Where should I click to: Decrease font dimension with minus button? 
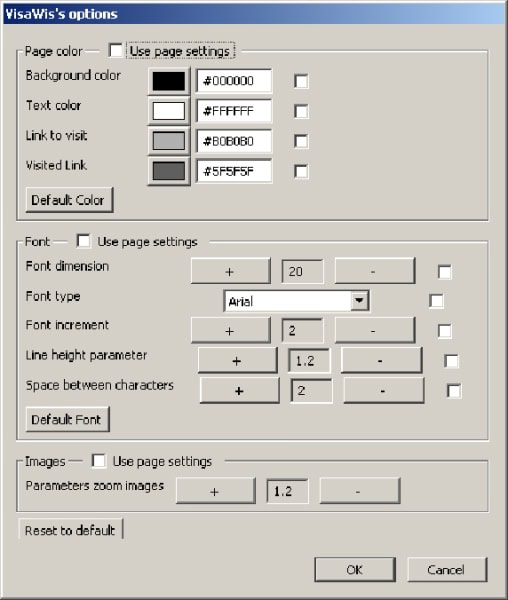pos(375,271)
